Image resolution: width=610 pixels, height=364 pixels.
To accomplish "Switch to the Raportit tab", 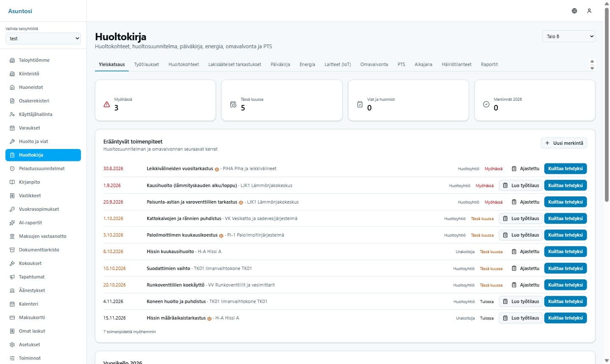I will [489, 64].
